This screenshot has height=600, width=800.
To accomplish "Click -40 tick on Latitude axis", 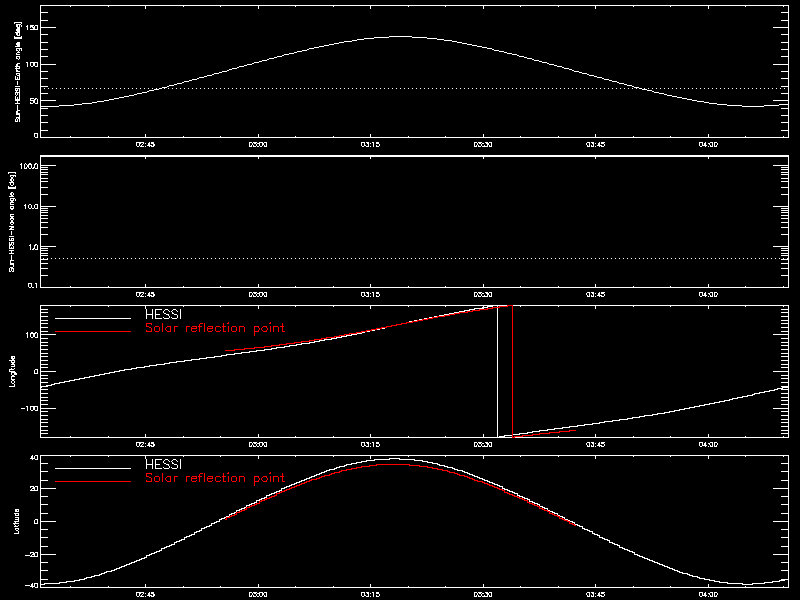I will tap(32, 585).
